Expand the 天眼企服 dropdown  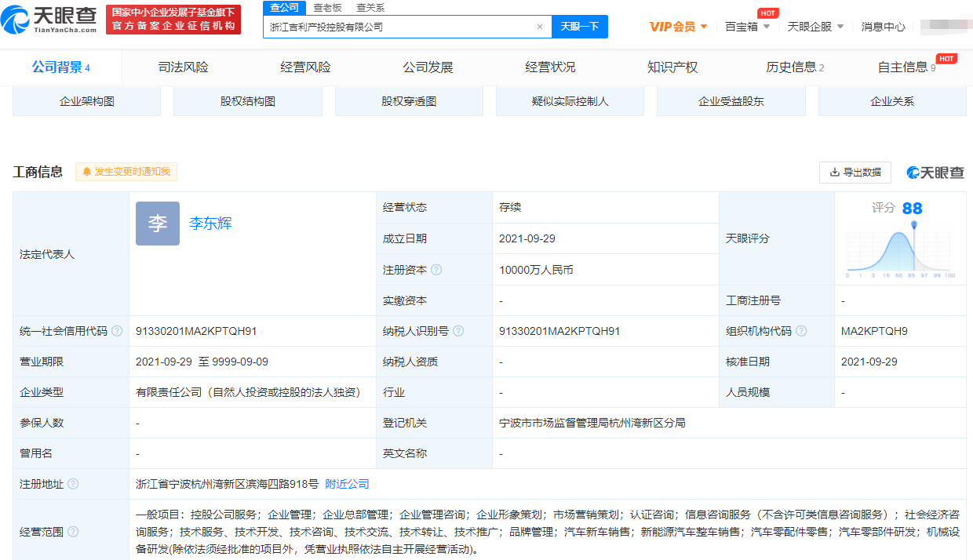815,27
